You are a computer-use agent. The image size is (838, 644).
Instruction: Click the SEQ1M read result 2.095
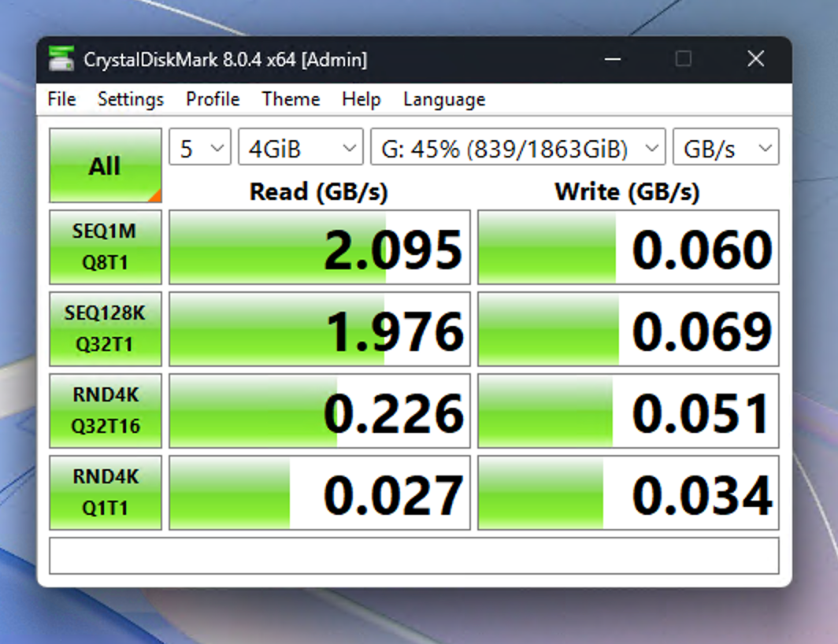point(320,247)
